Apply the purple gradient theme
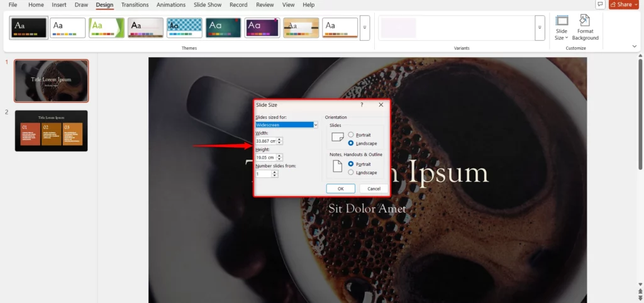 tap(262, 28)
